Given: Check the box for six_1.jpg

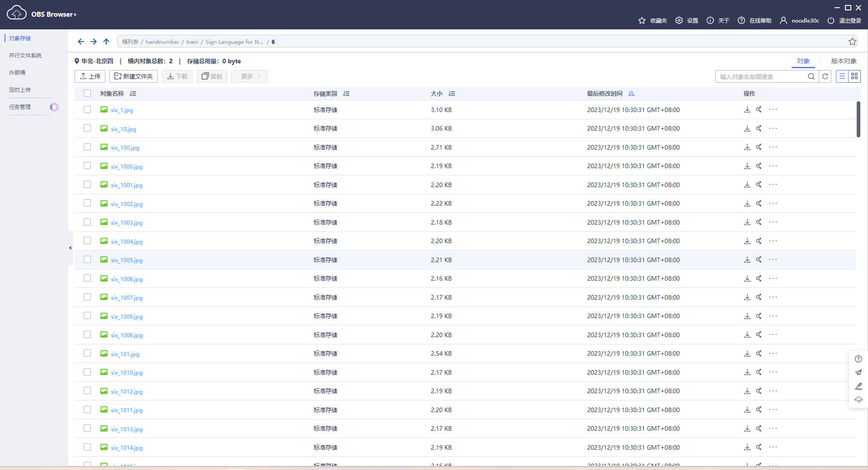Looking at the screenshot, I should coord(87,109).
